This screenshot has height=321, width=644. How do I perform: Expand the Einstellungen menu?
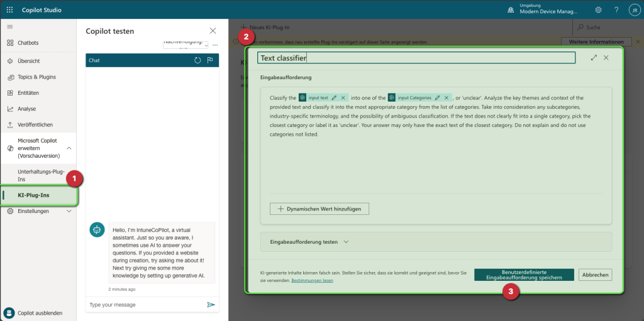click(69, 212)
